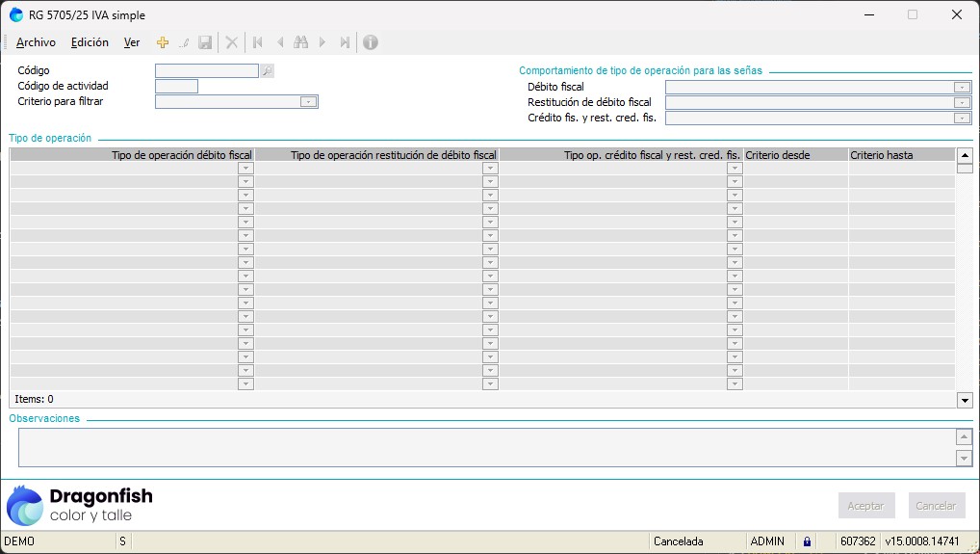Click the grid scrollbar down arrow
Viewport: 980px width, 554px height.
tap(965, 400)
